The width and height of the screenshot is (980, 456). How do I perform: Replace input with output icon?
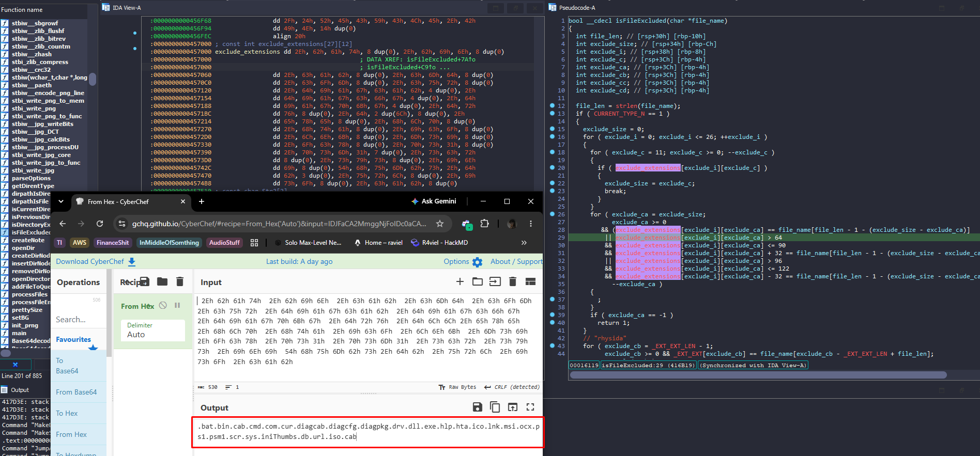click(x=513, y=407)
